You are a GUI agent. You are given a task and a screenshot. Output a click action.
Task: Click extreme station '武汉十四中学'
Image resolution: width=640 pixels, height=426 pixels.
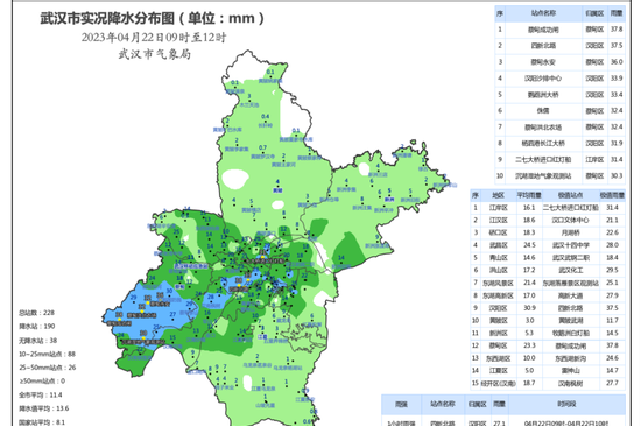pos(571,245)
